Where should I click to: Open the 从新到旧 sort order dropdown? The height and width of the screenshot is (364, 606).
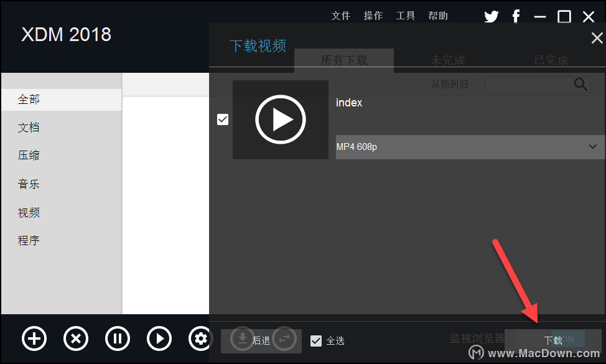point(449,84)
